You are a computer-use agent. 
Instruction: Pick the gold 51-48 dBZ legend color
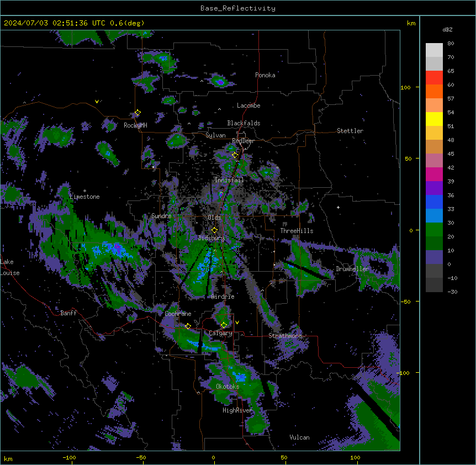pyautogui.click(x=434, y=133)
